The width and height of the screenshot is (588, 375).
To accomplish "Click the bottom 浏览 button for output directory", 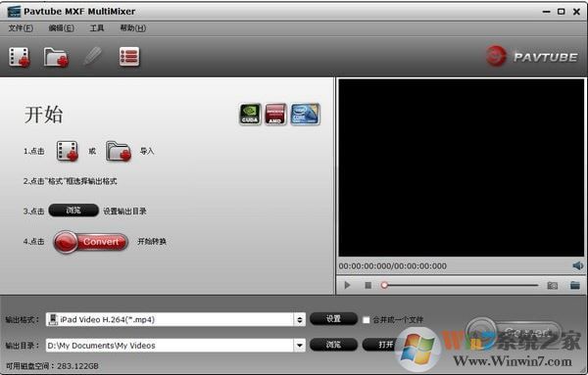I will pos(333,345).
